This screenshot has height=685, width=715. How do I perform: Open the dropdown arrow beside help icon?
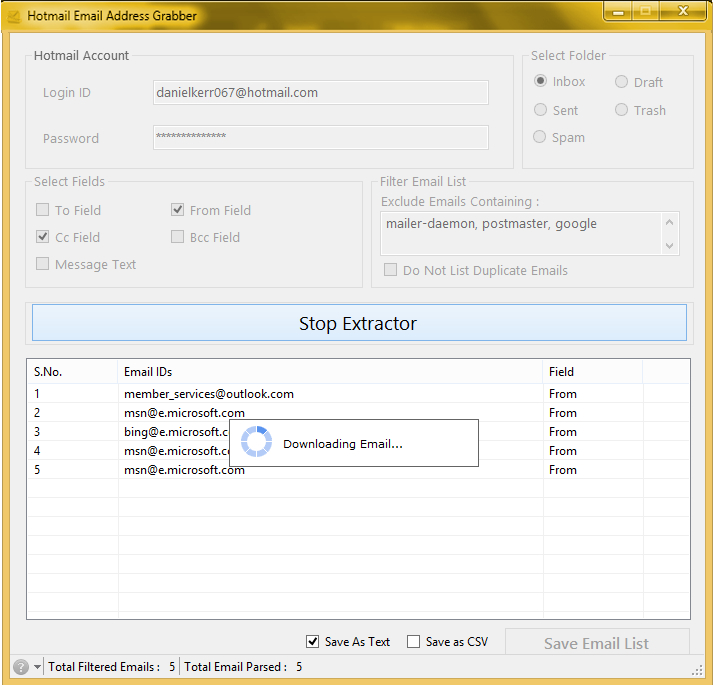(x=38, y=667)
